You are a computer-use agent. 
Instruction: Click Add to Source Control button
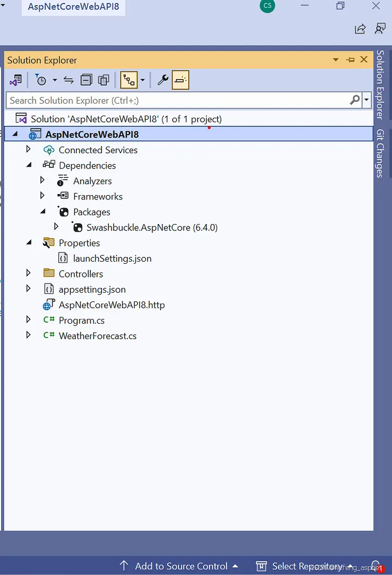[x=179, y=566]
